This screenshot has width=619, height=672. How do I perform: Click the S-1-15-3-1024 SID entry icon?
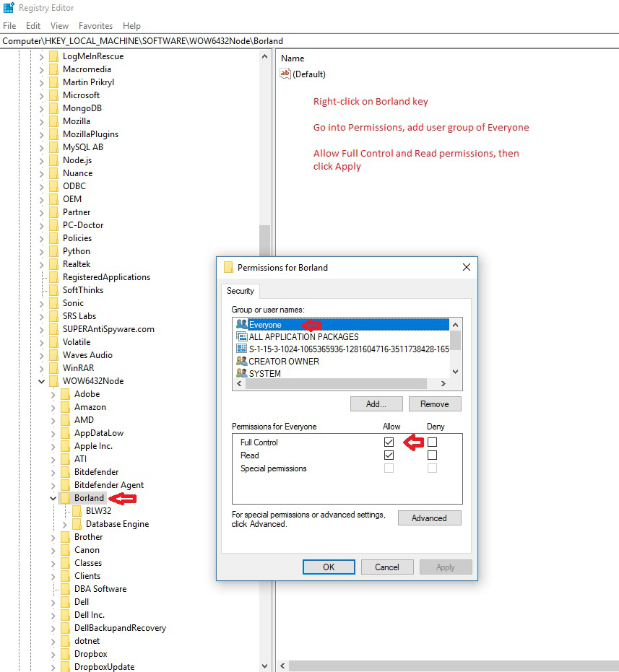point(241,349)
